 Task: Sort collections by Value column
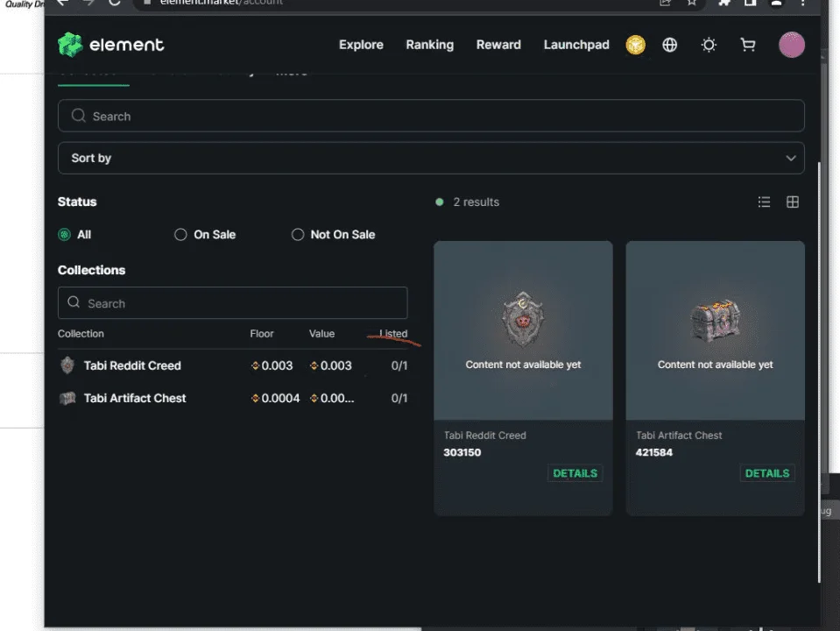[321, 333]
